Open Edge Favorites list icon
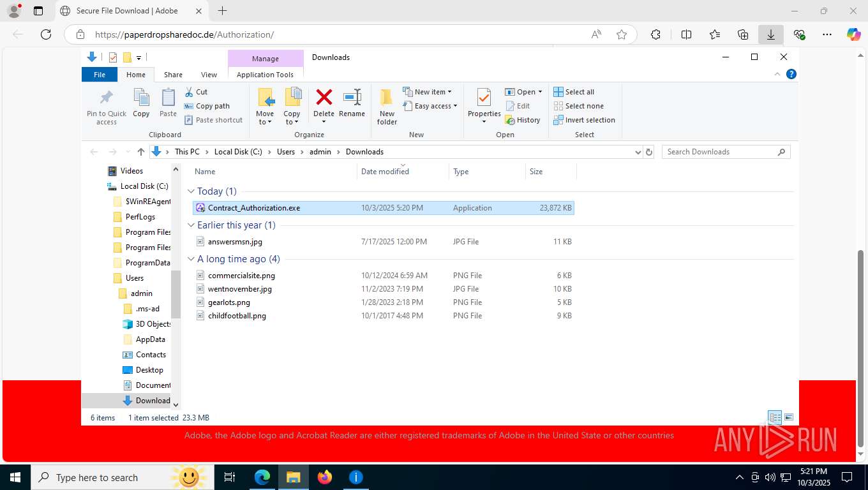This screenshot has width=868, height=490. (x=715, y=34)
